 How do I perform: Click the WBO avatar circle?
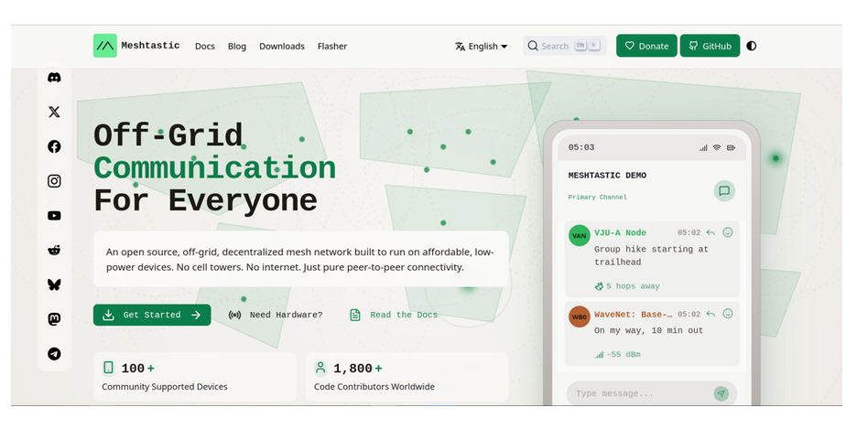pyautogui.click(x=579, y=316)
